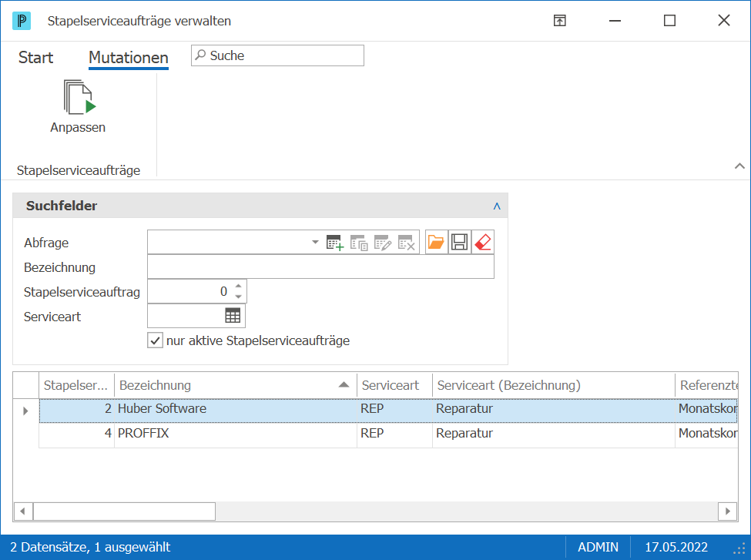Image resolution: width=751 pixels, height=560 pixels.
Task: Increase Stapelserviceauftrag value with up arrow
Action: pyautogui.click(x=239, y=286)
